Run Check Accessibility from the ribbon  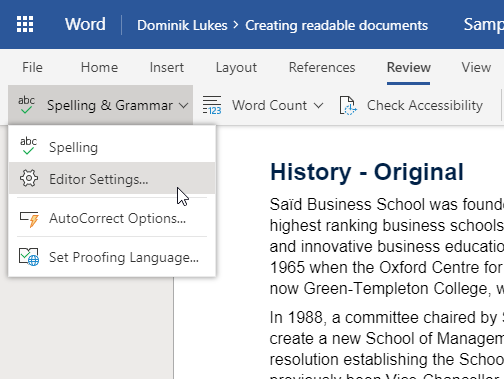coord(411,105)
